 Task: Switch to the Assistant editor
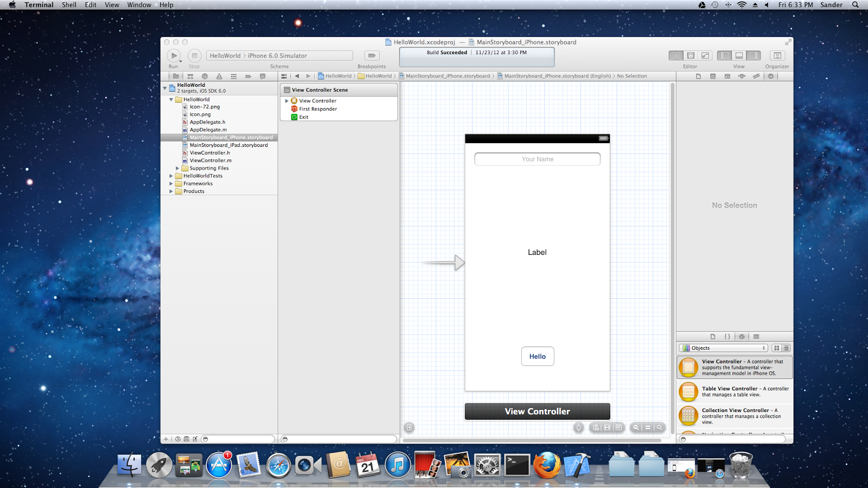691,55
